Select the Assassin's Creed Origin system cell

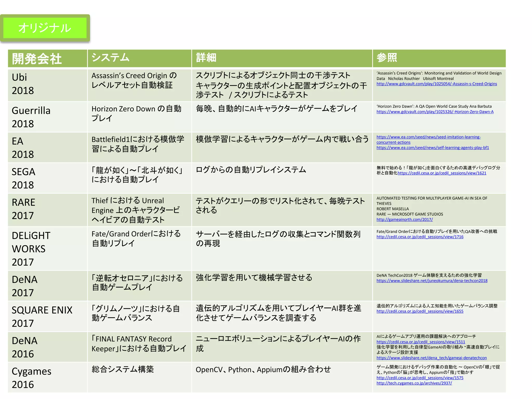[x=139, y=85]
